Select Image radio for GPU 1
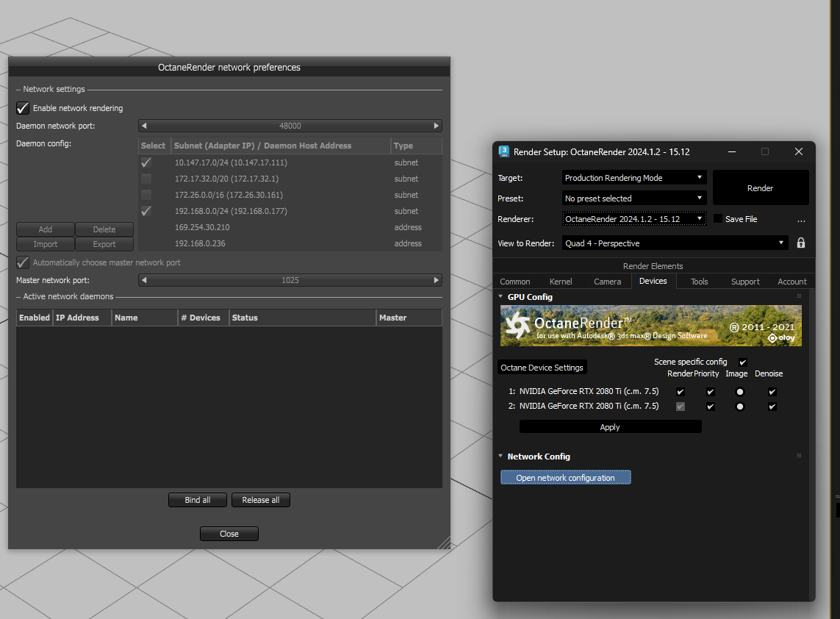The image size is (840, 619). (x=740, y=392)
